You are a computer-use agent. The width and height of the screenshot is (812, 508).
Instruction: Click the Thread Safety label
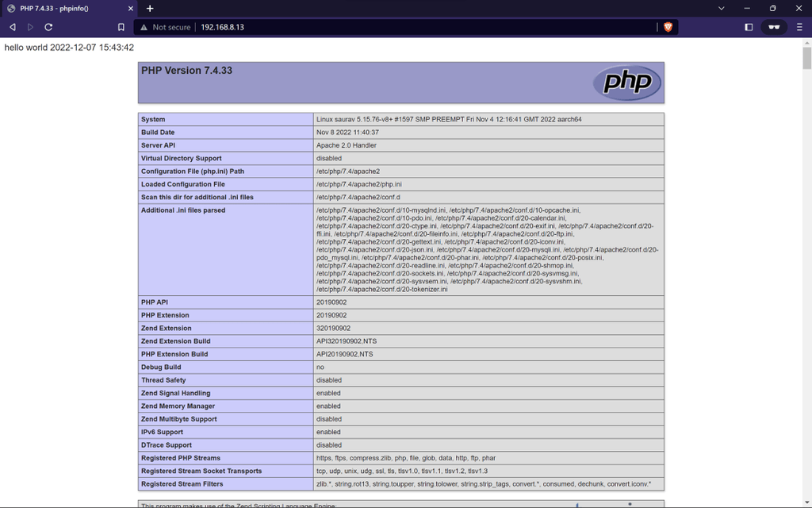point(163,380)
